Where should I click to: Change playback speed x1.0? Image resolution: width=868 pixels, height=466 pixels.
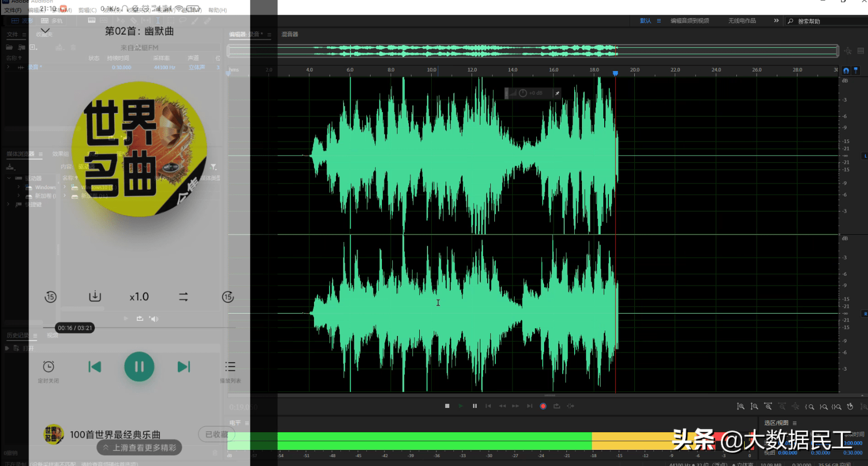coord(139,297)
